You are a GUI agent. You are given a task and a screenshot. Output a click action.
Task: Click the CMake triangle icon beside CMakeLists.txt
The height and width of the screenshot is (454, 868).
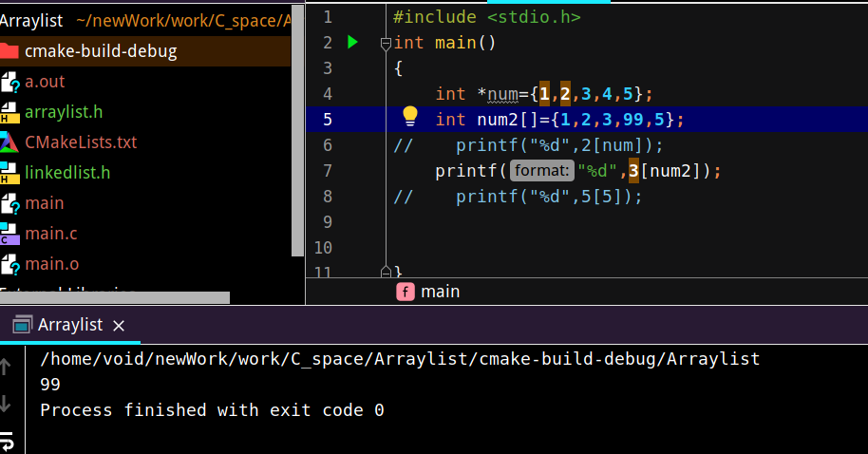(9, 142)
